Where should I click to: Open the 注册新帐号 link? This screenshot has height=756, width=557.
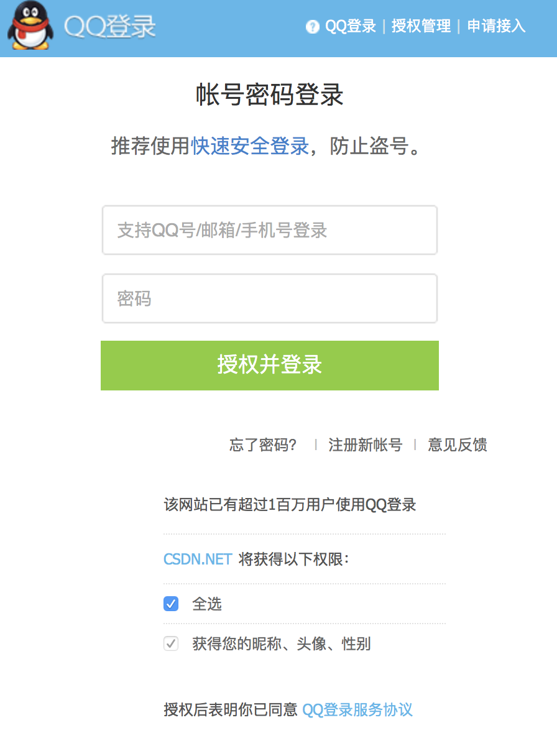point(365,445)
